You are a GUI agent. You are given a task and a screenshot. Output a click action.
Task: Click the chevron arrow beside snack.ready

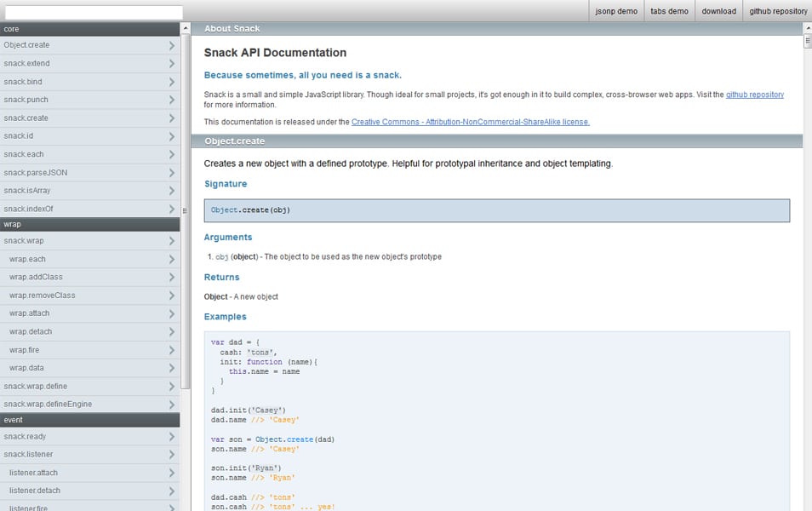[171, 437]
